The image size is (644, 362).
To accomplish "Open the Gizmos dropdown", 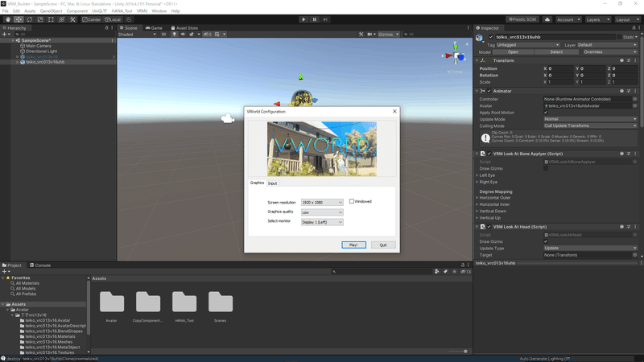I will click(389, 34).
